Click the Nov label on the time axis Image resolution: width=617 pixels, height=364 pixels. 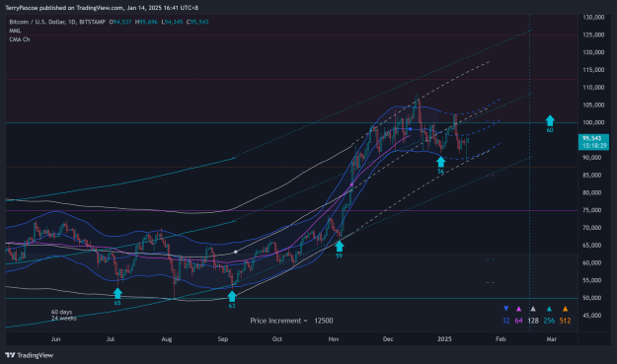click(334, 339)
